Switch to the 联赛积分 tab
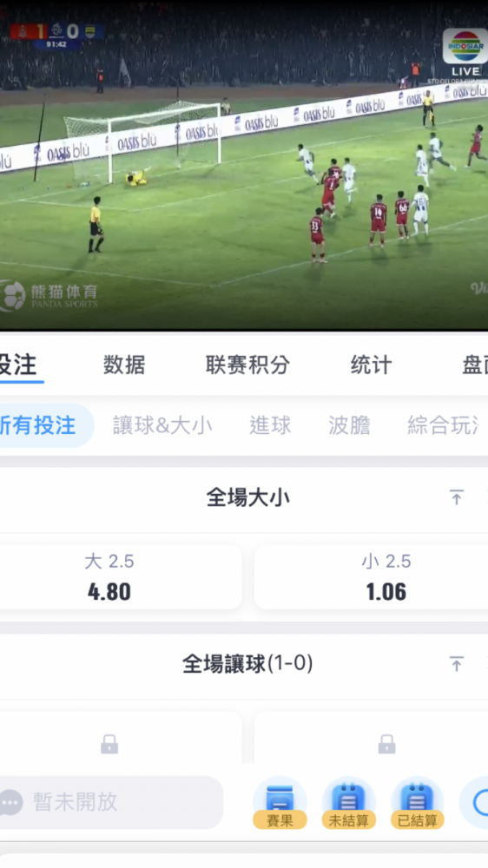This screenshot has height=868, width=488. coord(247,365)
